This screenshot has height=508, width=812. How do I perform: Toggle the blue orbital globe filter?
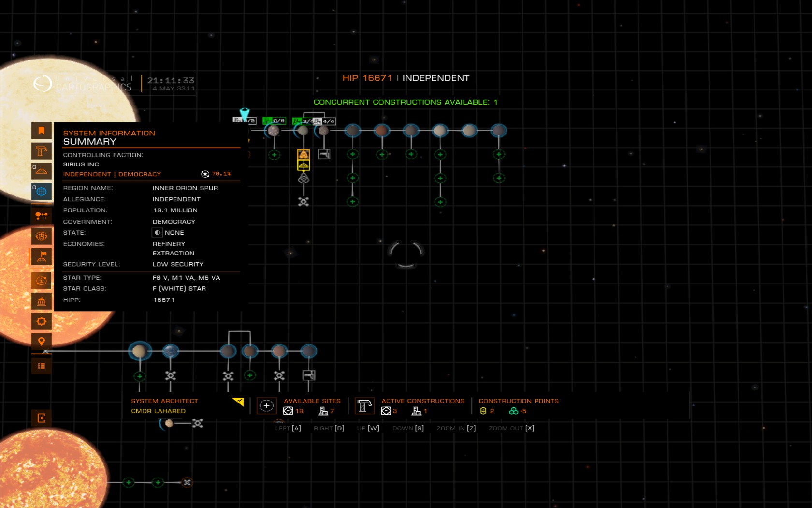point(42,192)
